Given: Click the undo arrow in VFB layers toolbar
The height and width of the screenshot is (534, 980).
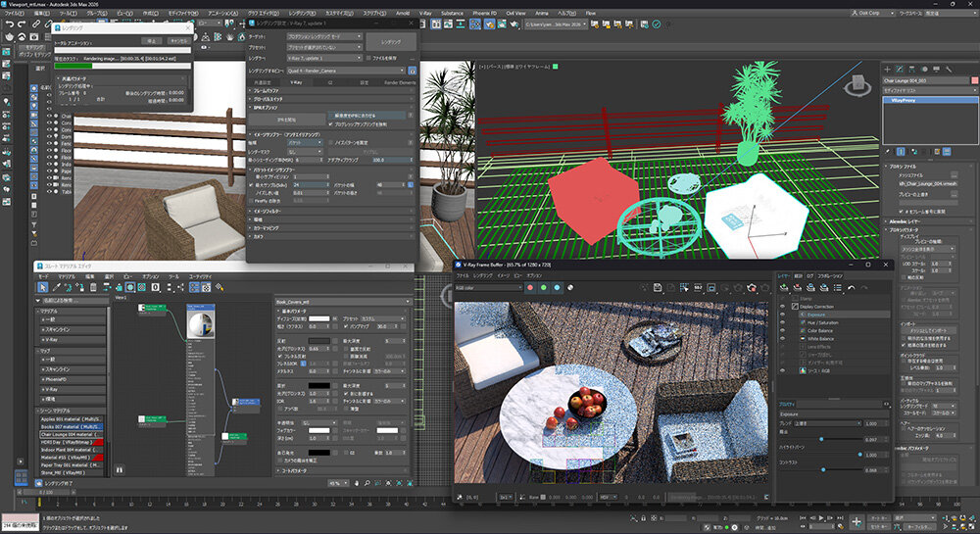Looking at the screenshot, I should click(x=852, y=287).
